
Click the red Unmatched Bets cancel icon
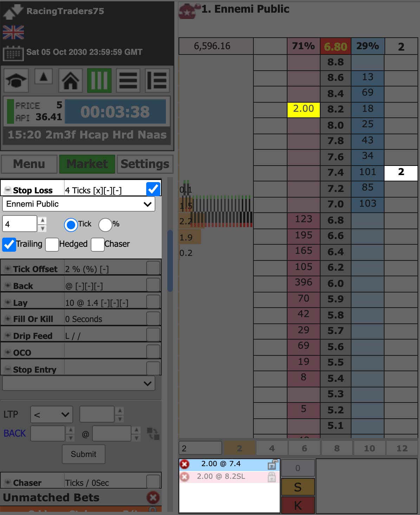pyautogui.click(x=153, y=497)
